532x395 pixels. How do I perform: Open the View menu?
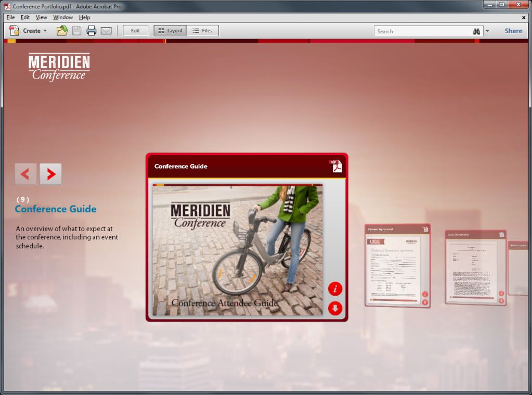coord(41,17)
